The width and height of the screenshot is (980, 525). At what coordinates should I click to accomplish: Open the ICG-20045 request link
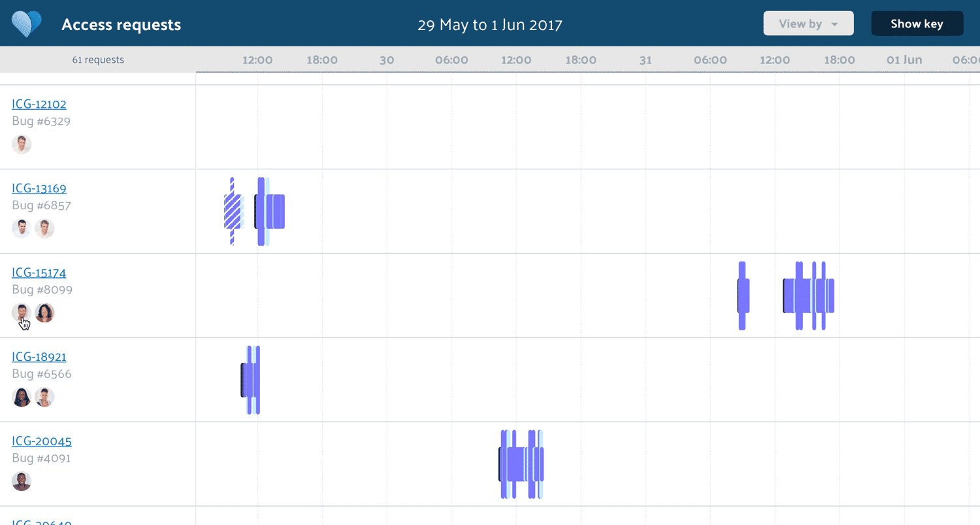[x=42, y=441]
